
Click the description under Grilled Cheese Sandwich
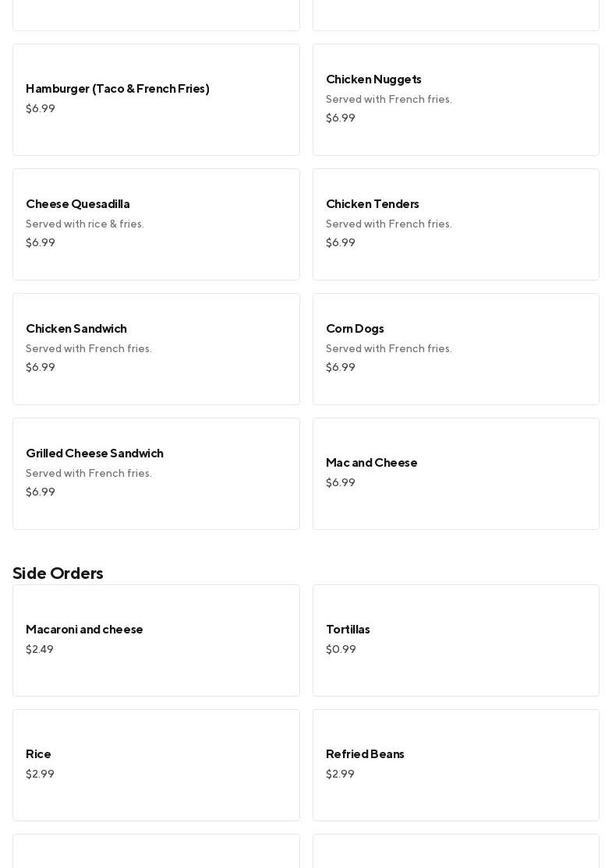[89, 474]
